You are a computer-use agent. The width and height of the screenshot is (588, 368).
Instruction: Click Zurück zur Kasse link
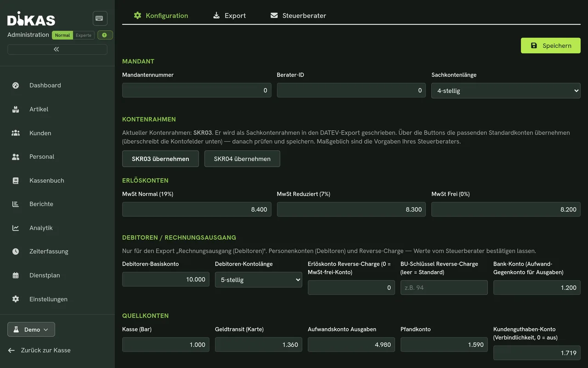[40, 350]
